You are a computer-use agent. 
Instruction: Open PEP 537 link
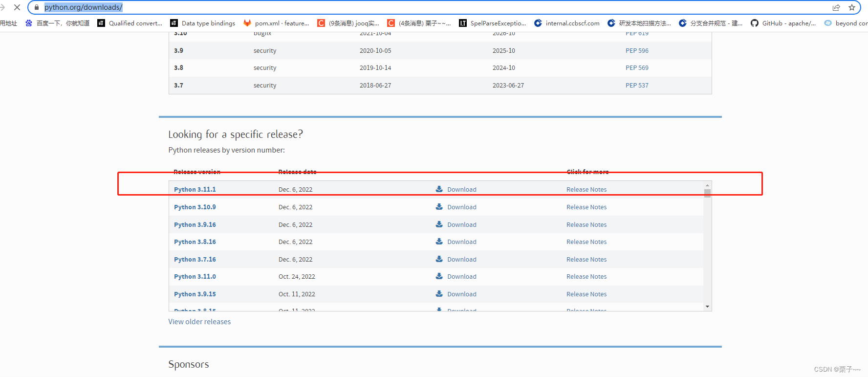click(637, 85)
